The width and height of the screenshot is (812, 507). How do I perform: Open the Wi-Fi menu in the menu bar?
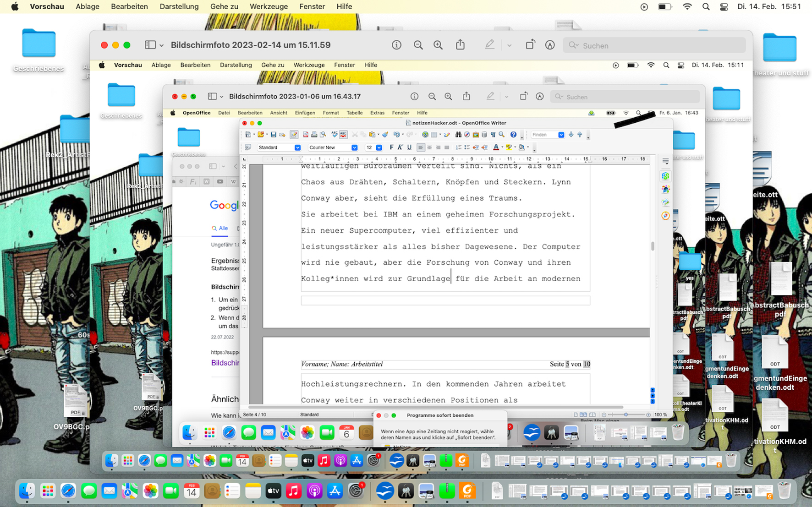pos(687,6)
